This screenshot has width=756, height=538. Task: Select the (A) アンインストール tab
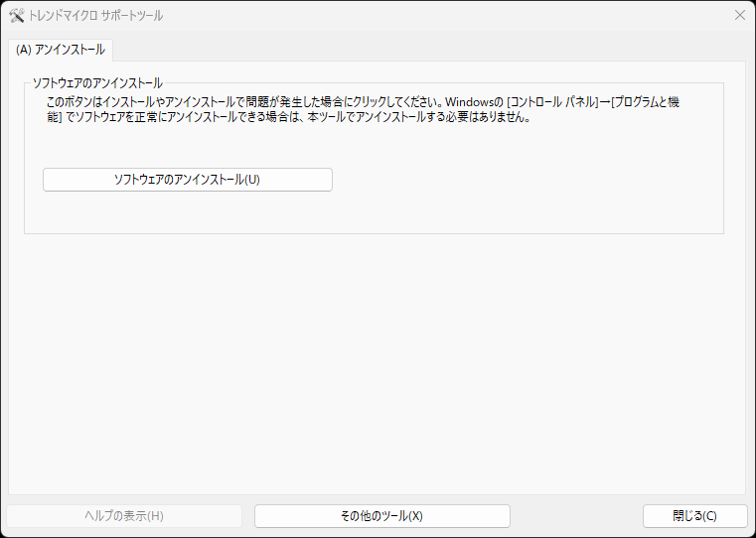(x=61, y=50)
